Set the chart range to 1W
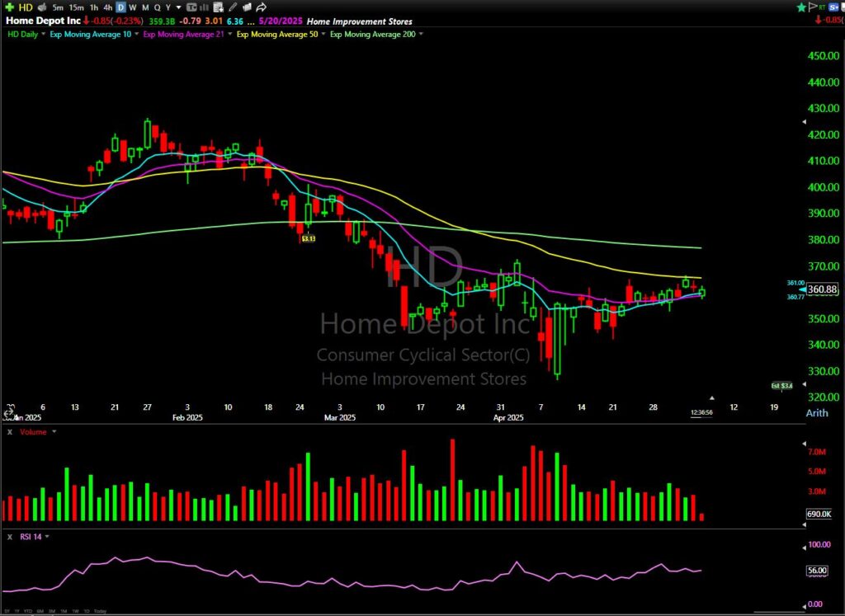845x616 pixels. pos(75,611)
